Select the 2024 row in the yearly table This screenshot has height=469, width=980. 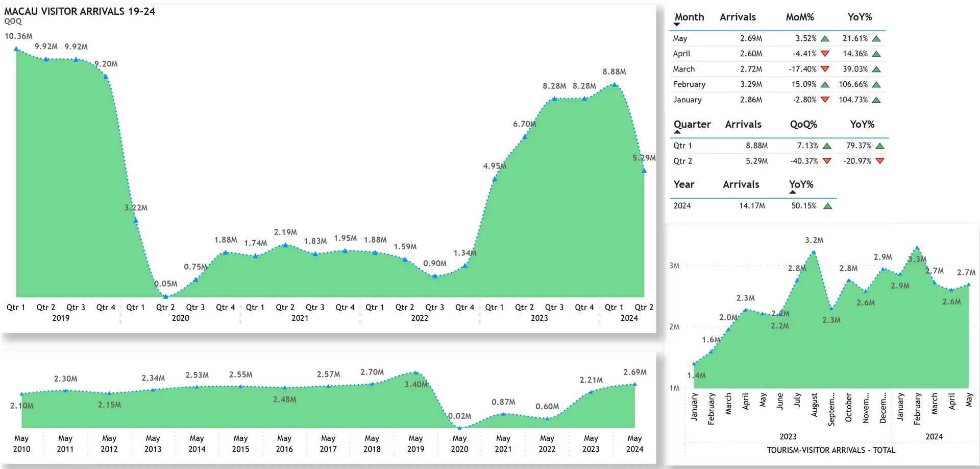[x=753, y=206]
